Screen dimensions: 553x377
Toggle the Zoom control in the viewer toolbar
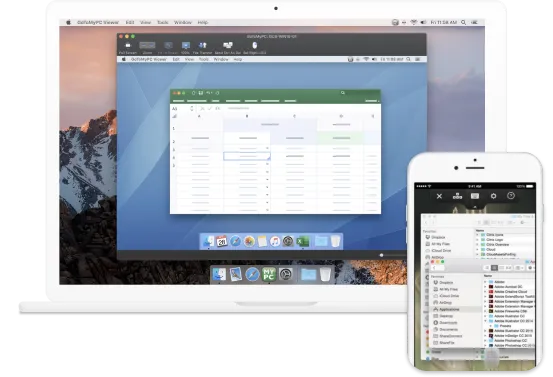[x=147, y=45]
